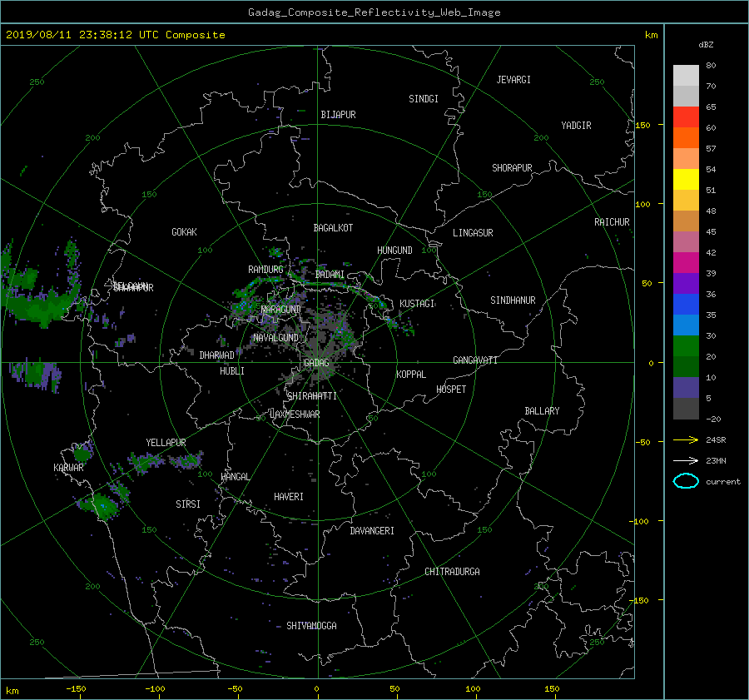
Task: Click the timestamp 2019/08/11 23:38:12 UTC Composite
Action: click(115, 35)
